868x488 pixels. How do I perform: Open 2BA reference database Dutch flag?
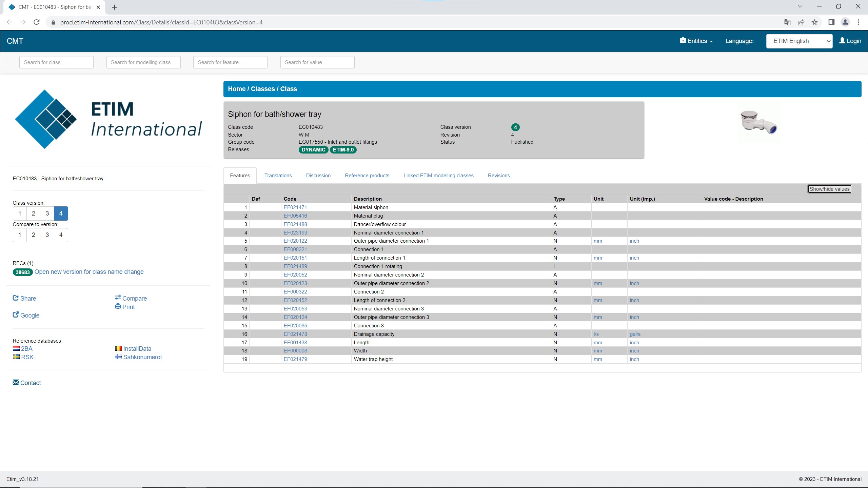click(x=16, y=348)
